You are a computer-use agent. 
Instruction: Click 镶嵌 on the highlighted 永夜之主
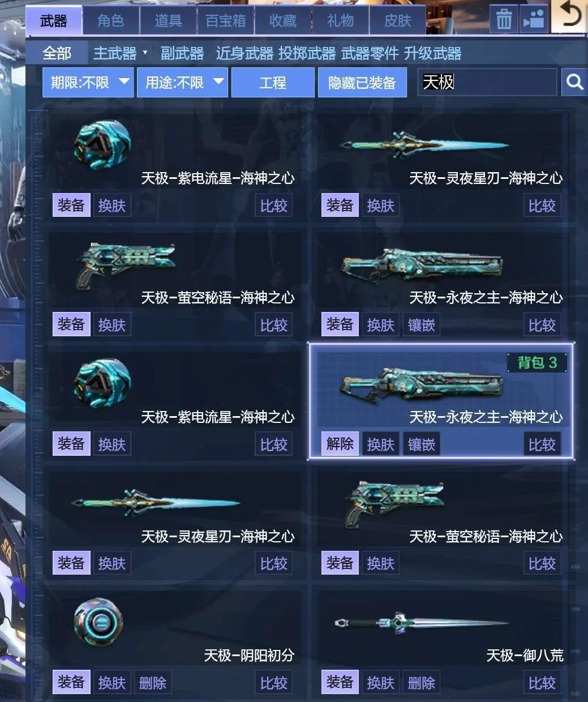[422, 444]
